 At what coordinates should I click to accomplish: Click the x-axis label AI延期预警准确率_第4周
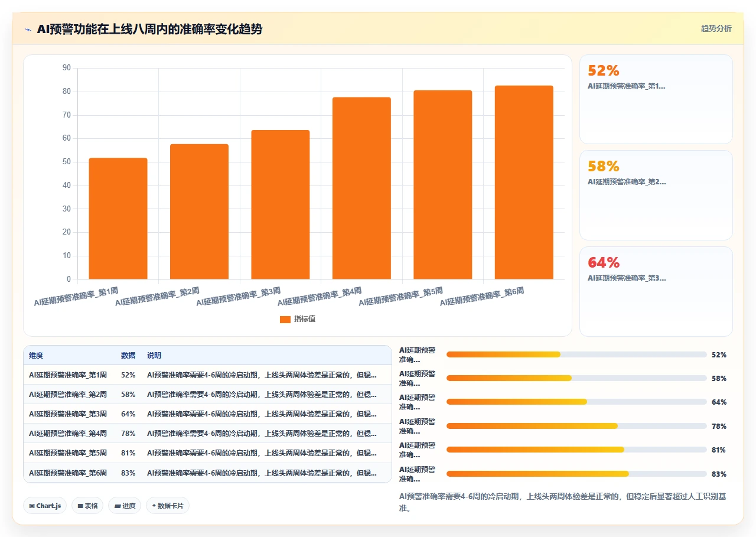click(320, 297)
